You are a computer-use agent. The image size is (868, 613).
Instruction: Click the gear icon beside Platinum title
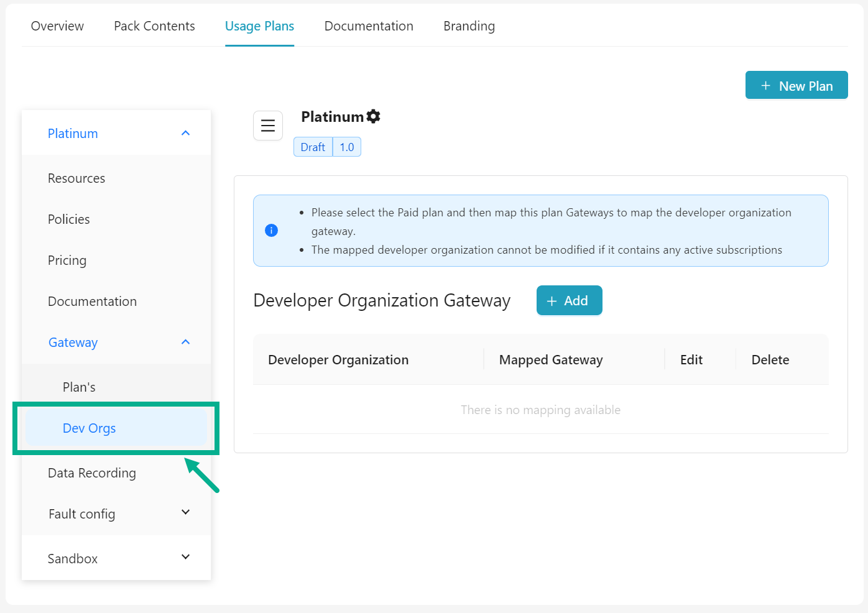pyautogui.click(x=373, y=116)
